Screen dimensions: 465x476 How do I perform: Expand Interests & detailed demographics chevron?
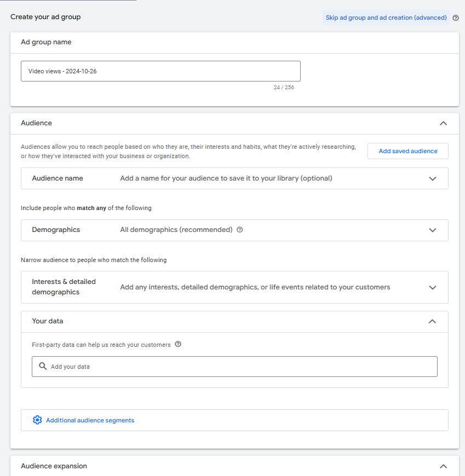(x=433, y=287)
